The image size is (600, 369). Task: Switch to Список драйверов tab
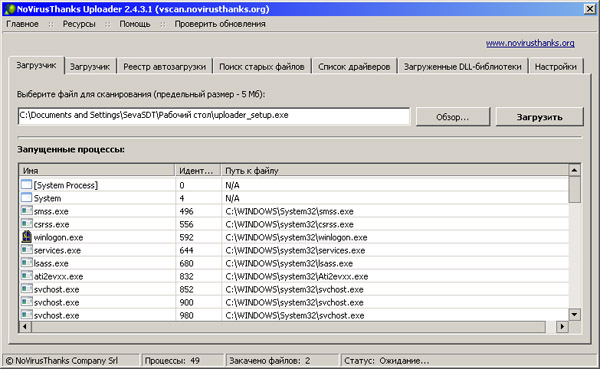[x=354, y=67]
